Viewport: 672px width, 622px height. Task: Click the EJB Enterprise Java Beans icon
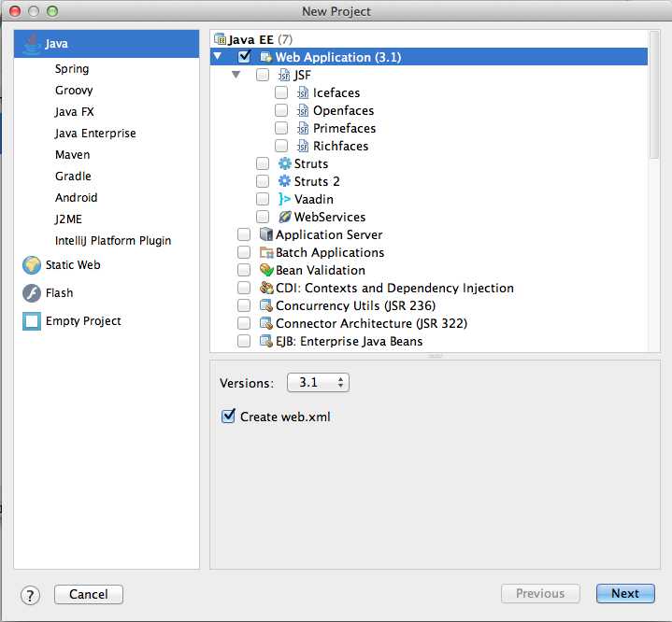point(266,342)
